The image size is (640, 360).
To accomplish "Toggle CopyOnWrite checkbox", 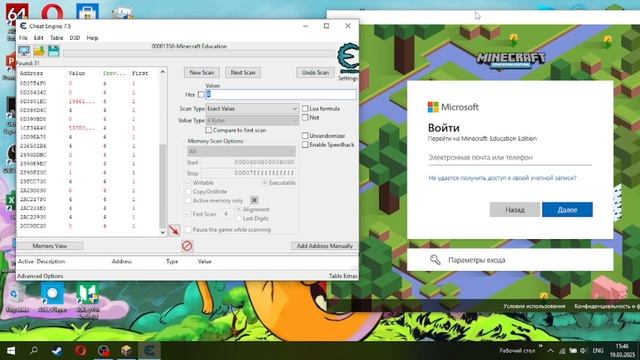I will [189, 191].
